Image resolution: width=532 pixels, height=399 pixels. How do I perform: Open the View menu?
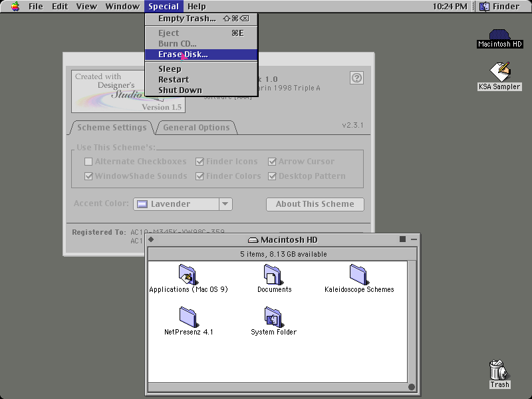coord(86,7)
